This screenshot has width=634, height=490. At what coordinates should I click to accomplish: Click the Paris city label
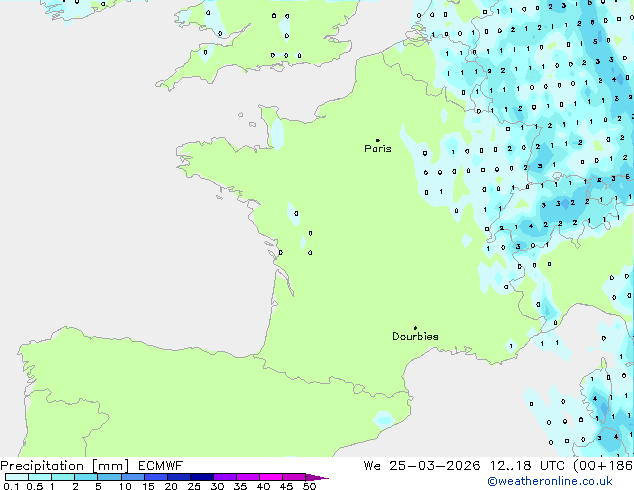point(378,149)
